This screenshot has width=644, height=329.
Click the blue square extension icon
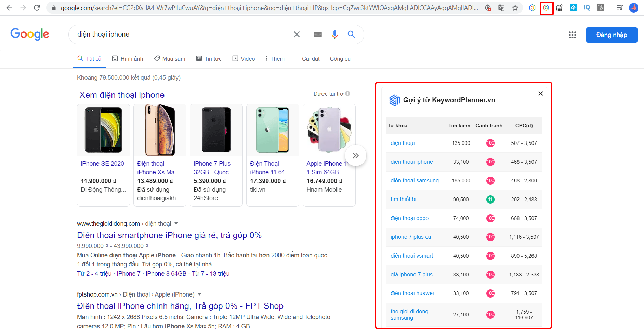coord(573,8)
